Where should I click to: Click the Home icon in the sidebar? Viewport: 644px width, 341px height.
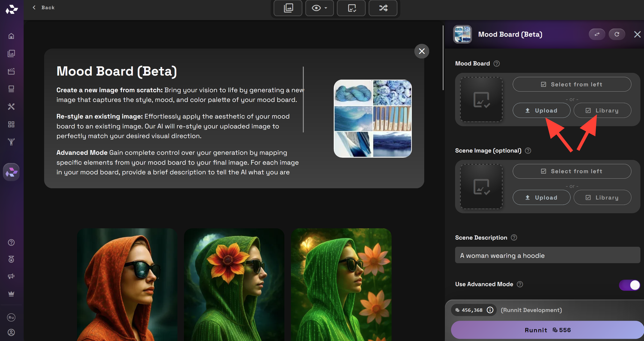point(11,36)
